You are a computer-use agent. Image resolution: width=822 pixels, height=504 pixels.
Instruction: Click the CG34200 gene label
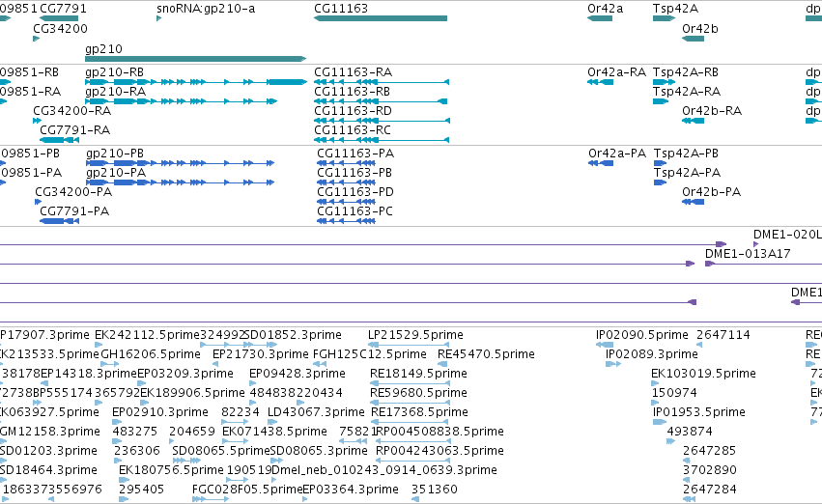(60, 29)
